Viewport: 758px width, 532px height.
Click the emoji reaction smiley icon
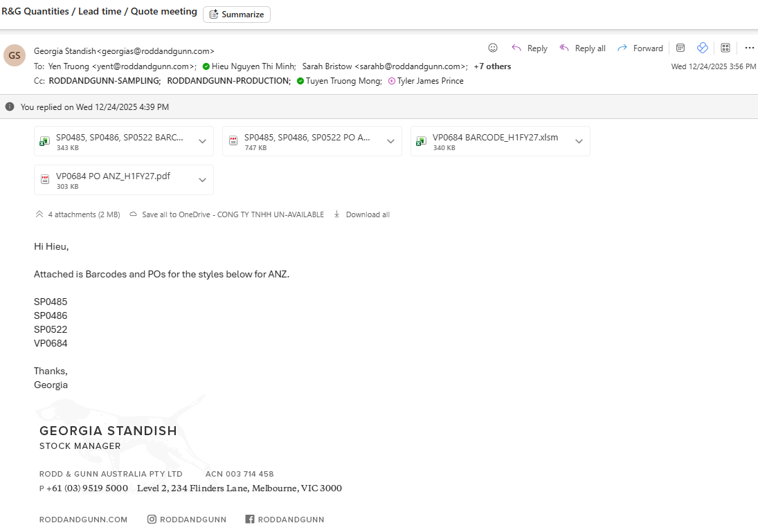coord(493,48)
